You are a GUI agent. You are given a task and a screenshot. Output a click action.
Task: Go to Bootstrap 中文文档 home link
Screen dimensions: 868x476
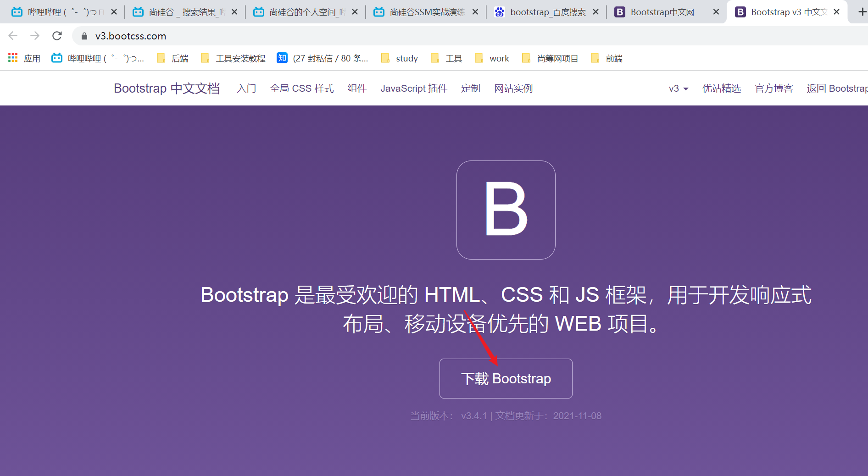pos(167,88)
